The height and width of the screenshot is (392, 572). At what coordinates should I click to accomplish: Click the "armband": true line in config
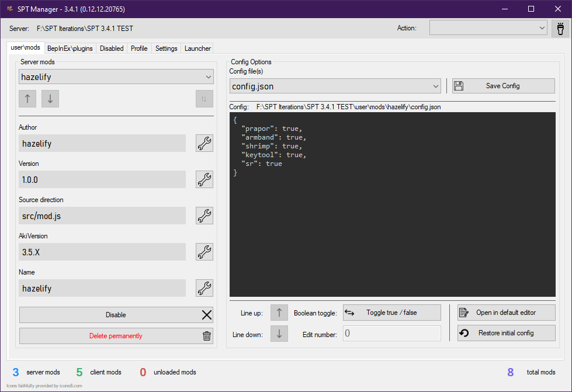[273, 137]
